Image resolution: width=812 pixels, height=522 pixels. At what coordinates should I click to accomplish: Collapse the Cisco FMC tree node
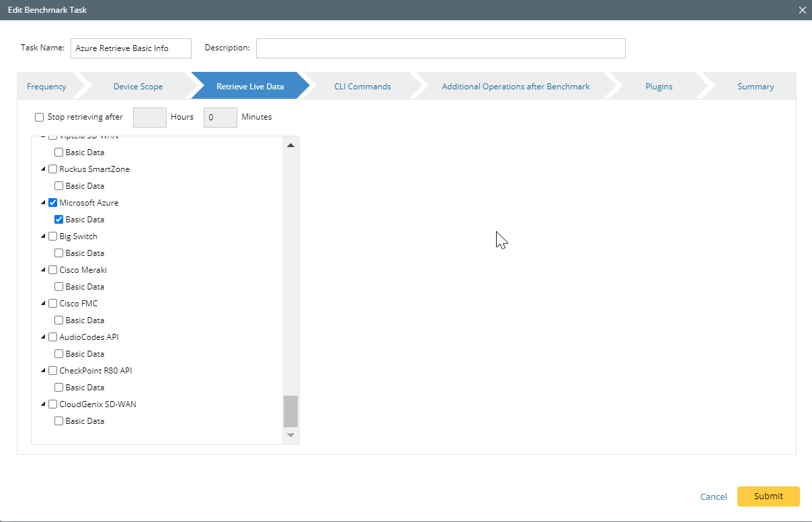tap(43, 303)
